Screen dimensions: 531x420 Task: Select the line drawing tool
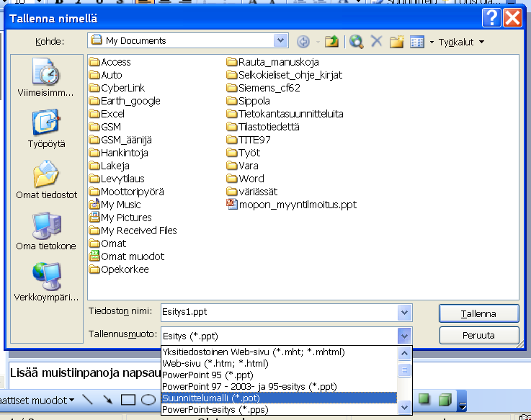pos(88,400)
